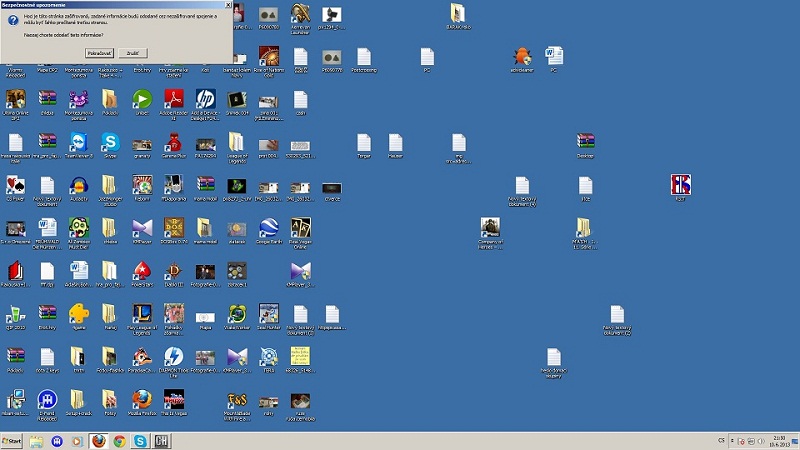Launch TeamViewer 8 from the desktop

click(x=79, y=141)
